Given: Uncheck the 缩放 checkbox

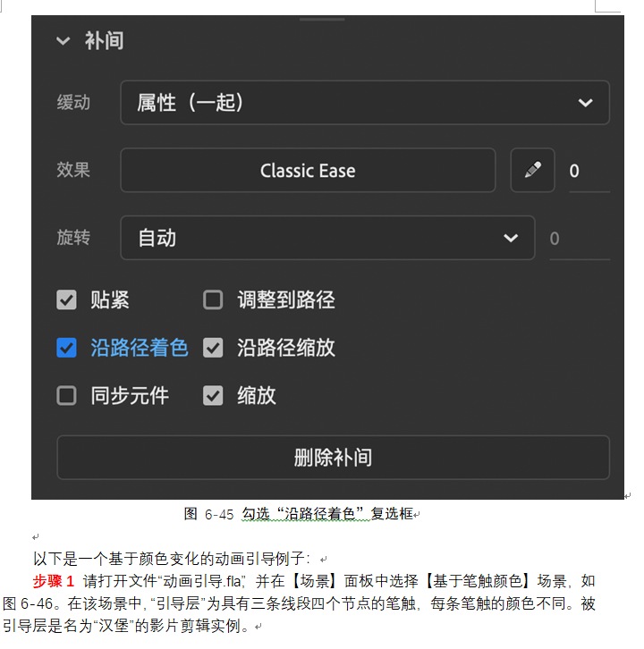Looking at the screenshot, I should [213, 396].
